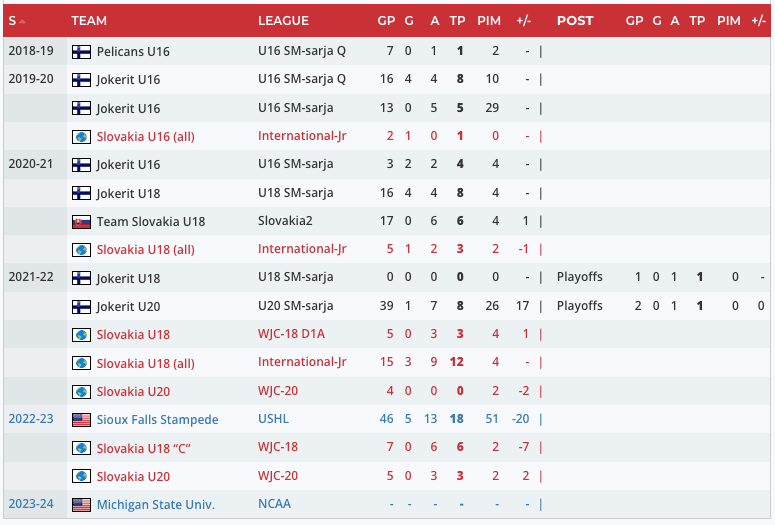
Task: Click the Slovak flag beside Team Slovakia U18
Action: pos(81,221)
